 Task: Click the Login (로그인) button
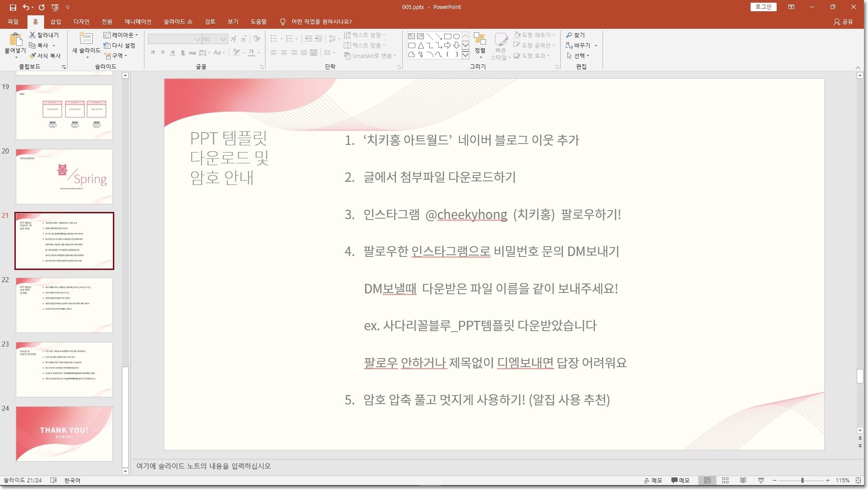[x=763, y=7]
